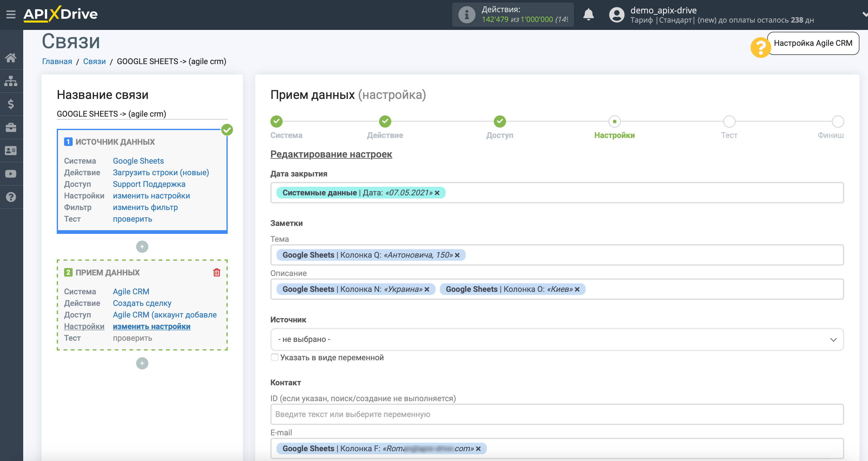Click the demo_apix-drive username
Screen dimensions: 868x461
point(663,10)
